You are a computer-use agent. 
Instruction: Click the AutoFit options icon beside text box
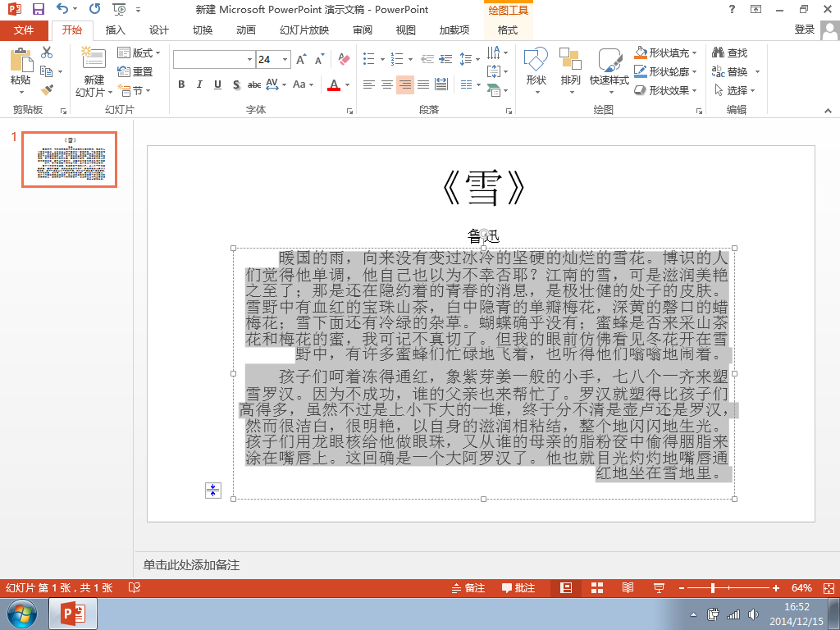[x=213, y=491]
